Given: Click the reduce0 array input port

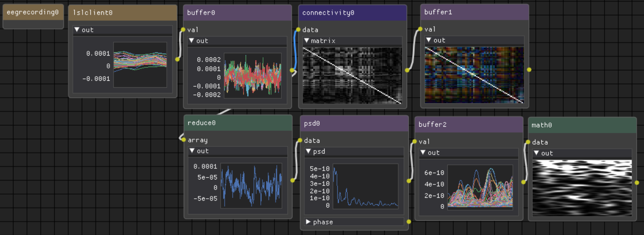Looking at the screenshot, I should pos(183,140).
